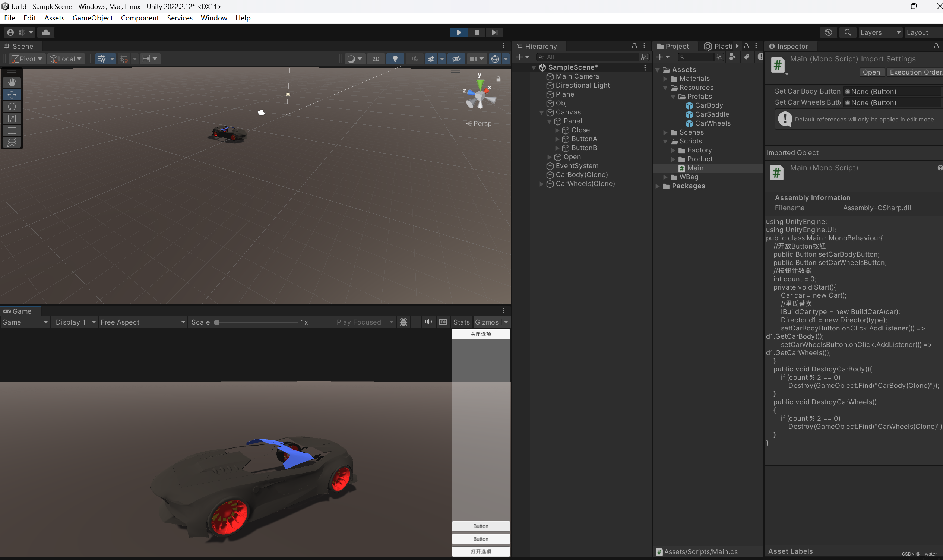
Task: Click the 关闭选项 button in Game view
Action: (480, 334)
